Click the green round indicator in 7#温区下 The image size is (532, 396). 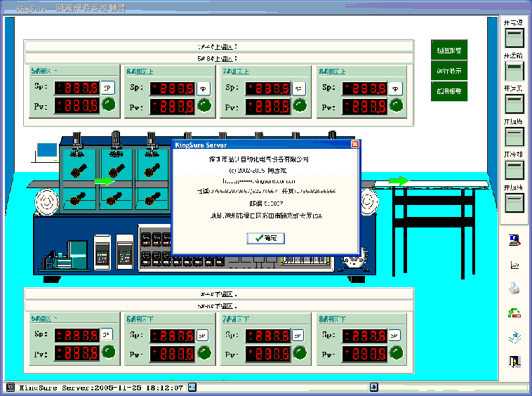300,353
